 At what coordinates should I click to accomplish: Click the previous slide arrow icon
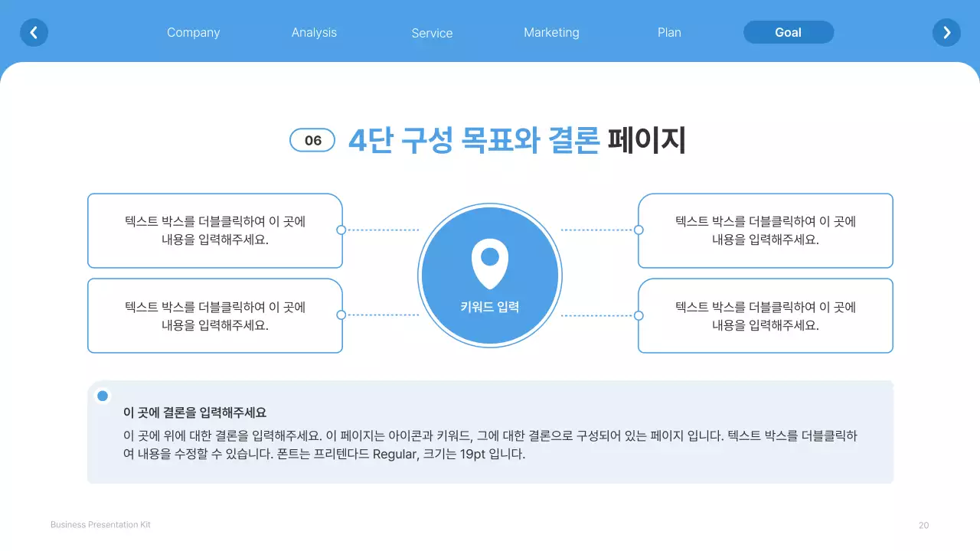coord(34,32)
